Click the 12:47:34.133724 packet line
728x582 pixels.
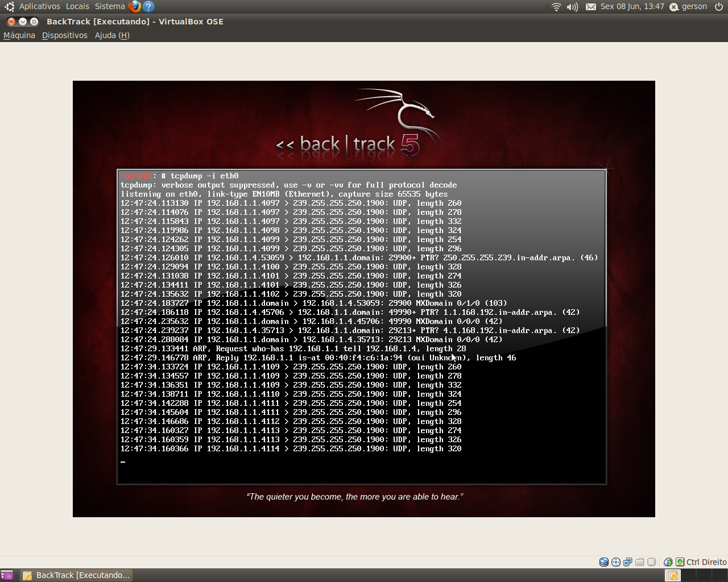pyautogui.click(x=291, y=367)
